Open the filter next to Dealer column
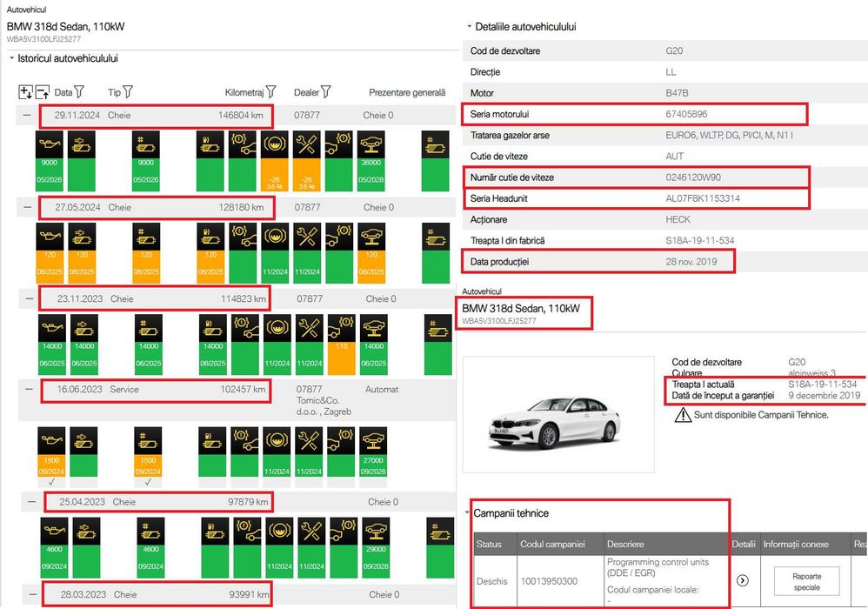 (x=325, y=92)
